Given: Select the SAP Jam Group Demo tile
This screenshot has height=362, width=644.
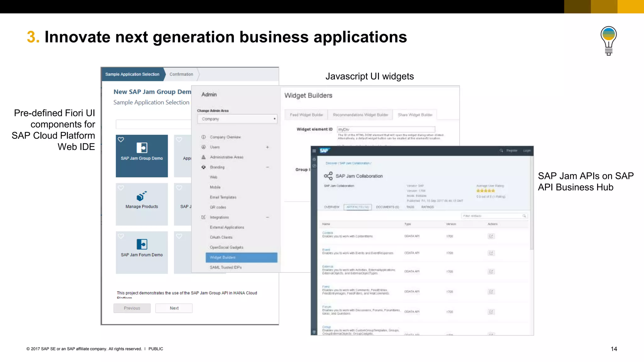Looking at the screenshot, I should 142,156.
